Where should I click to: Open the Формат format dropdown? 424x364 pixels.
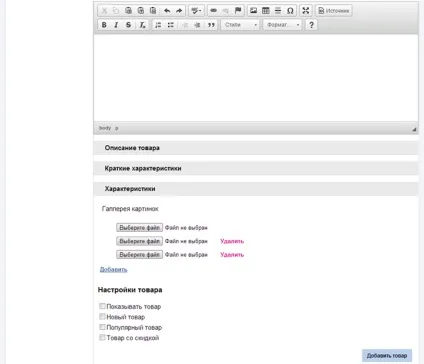[x=282, y=25]
